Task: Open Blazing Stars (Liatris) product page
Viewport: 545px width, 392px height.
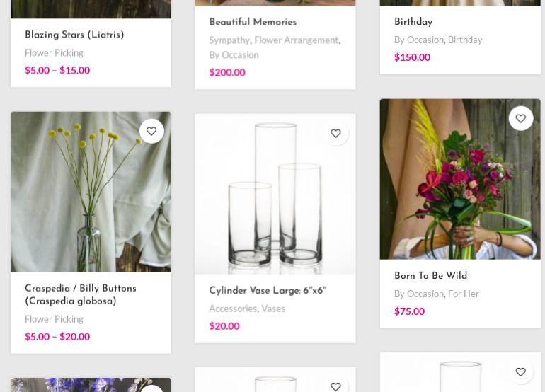Action: pos(74,35)
